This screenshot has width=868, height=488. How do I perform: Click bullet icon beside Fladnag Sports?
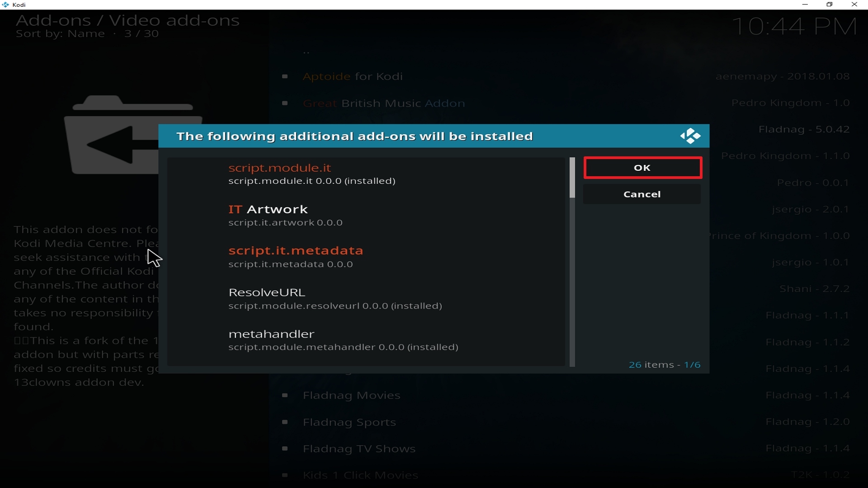click(x=285, y=422)
